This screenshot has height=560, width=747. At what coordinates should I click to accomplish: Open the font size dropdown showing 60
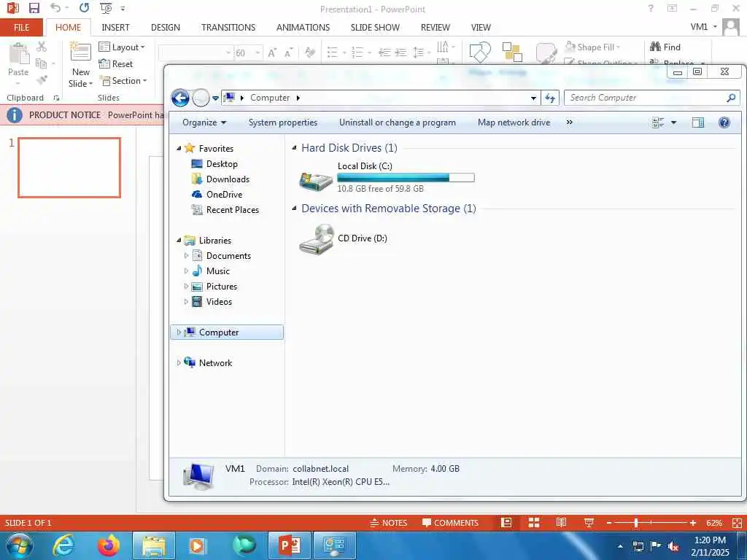[258, 52]
